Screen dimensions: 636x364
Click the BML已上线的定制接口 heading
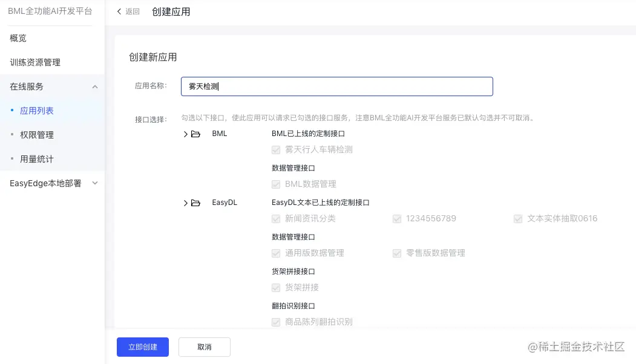[308, 134]
